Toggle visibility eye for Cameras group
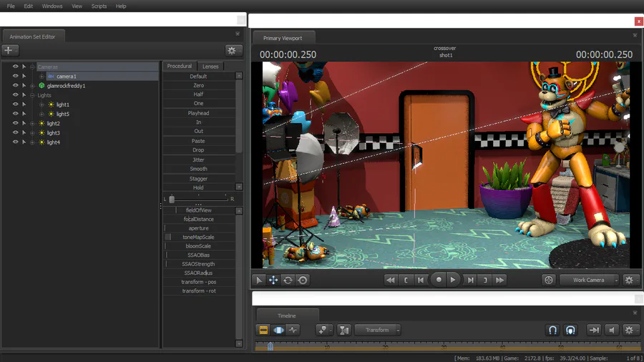 (15, 67)
